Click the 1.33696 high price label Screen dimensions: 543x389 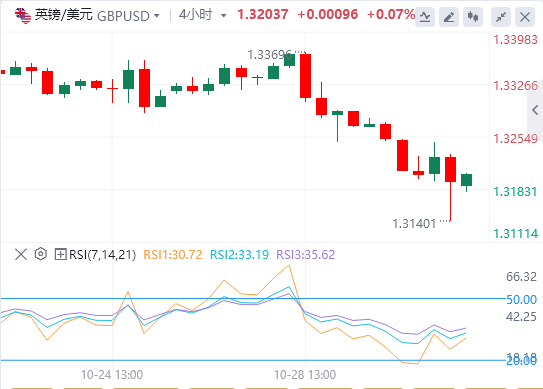(269, 55)
